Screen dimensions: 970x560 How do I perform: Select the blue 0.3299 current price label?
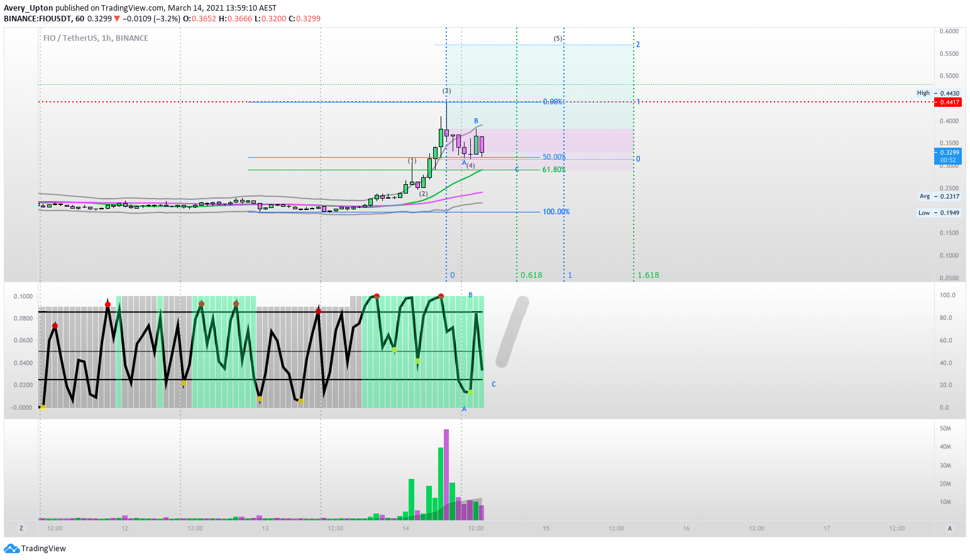(x=949, y=156)
